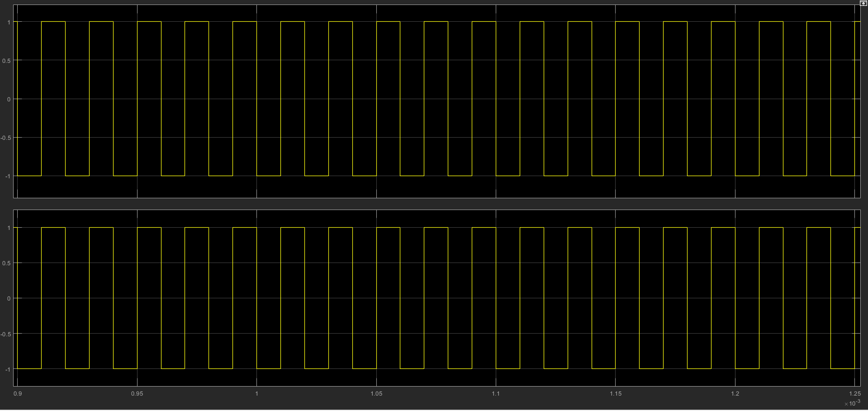This screenshot has height=411, width=868.
Task: Click y-axis label 0 in top plot
Action: pos(9,99)
